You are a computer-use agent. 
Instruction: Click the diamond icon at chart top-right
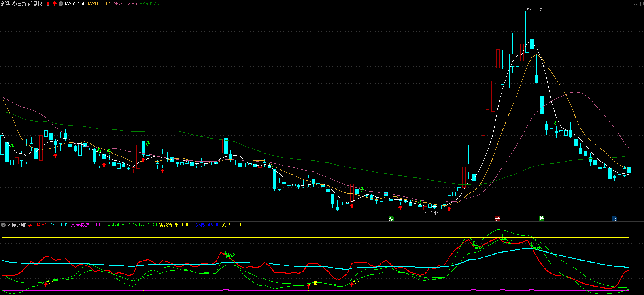point(636,4)
